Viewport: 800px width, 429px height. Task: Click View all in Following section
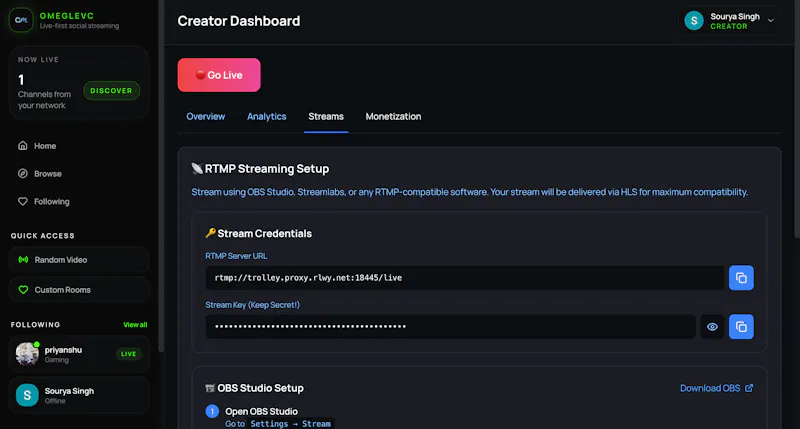click(x=135, y=325)
